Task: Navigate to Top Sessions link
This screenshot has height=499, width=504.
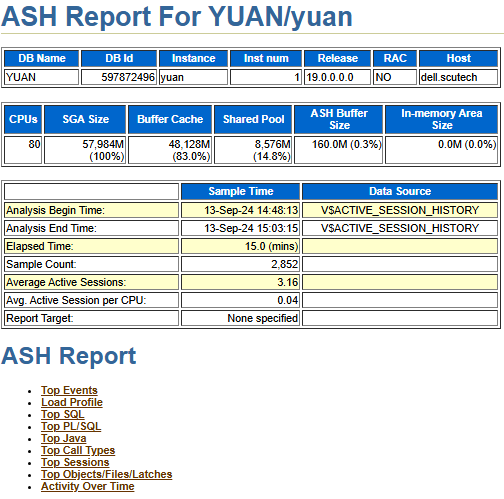Action: [x=75, y=462]
